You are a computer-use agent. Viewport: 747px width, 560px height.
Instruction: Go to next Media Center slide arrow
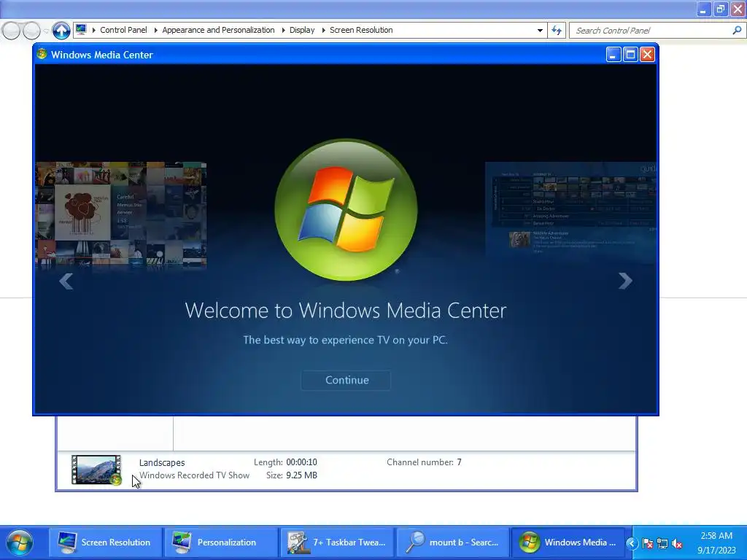point(625,281)
